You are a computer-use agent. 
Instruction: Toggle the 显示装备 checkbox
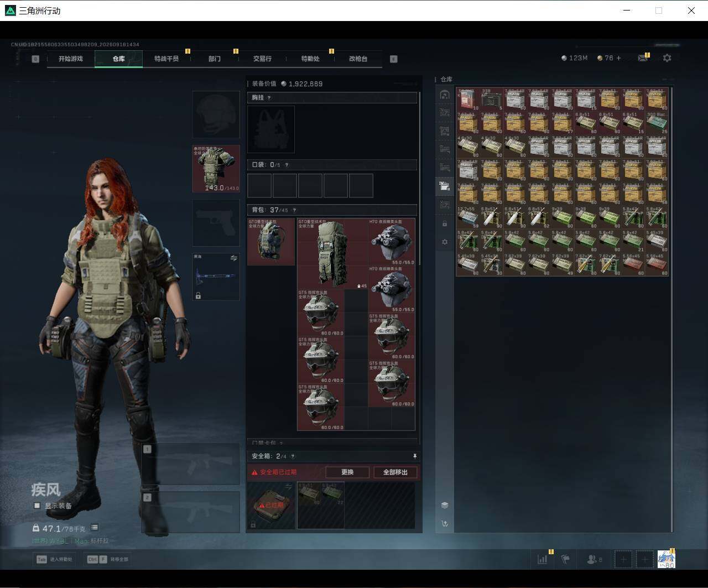[37, 506]
